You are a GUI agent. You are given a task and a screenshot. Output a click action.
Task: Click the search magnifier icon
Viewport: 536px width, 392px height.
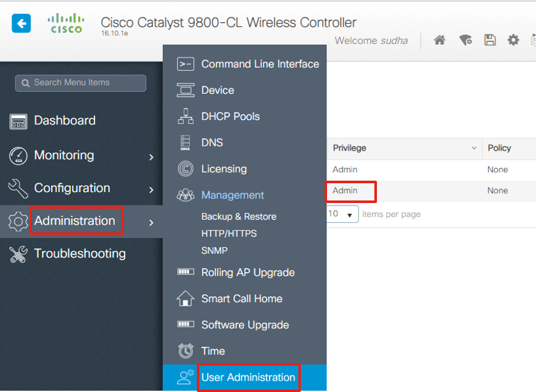(x=26, y=83)
